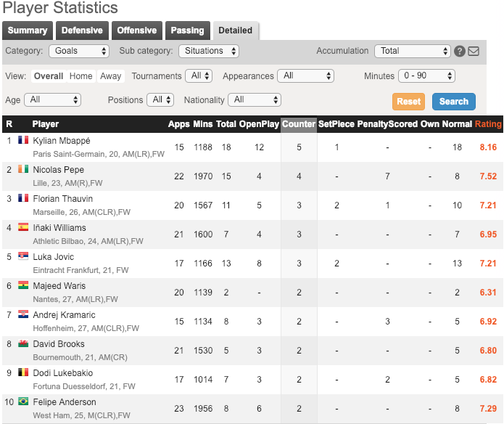This screenshot has height=424, width=504.
Task: Click the Belgian flag beside Dodi Lukebakio
Action: [23, 373]
